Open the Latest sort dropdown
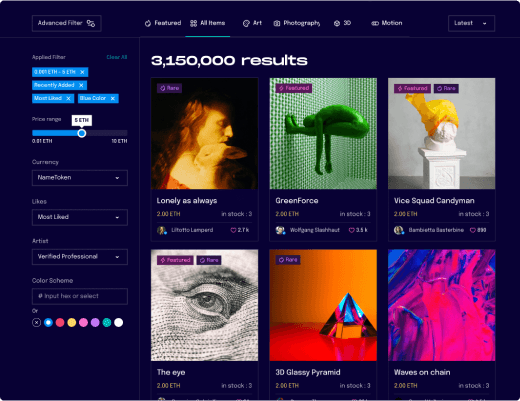Image resolution: width=520 pixels, height=401 pixels. (471, 23)
